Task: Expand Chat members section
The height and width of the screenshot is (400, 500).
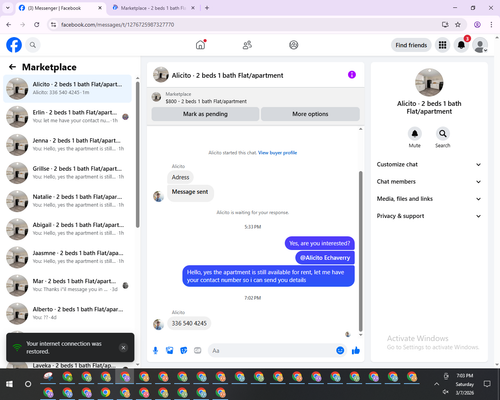Action: click(x=429, y=182)
